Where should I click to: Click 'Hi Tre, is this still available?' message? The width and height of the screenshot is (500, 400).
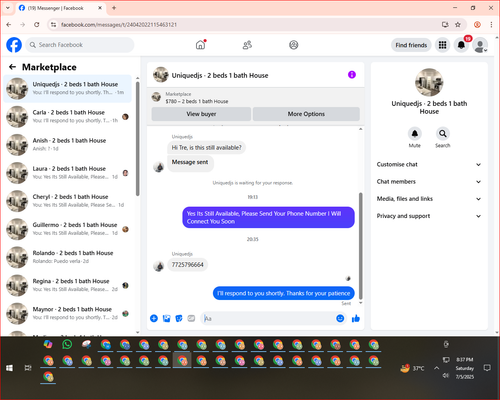(x=206, y=148)
